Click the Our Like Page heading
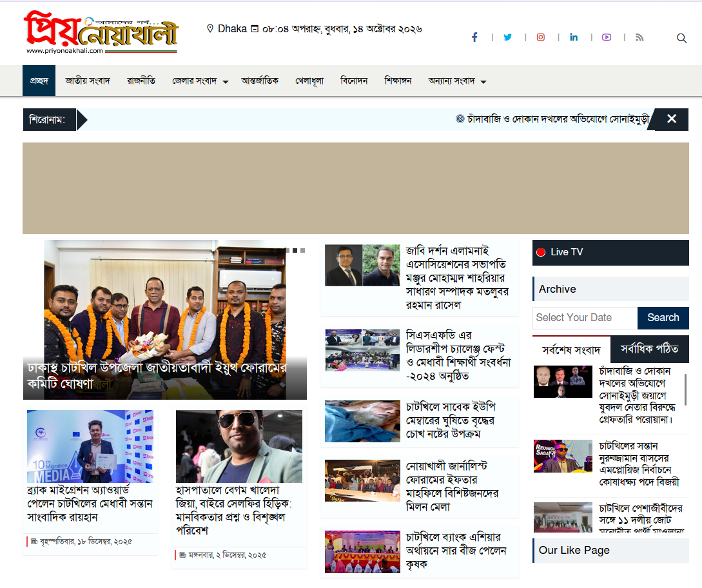Viewport: 702px width, 588px height. pos(610,551)
